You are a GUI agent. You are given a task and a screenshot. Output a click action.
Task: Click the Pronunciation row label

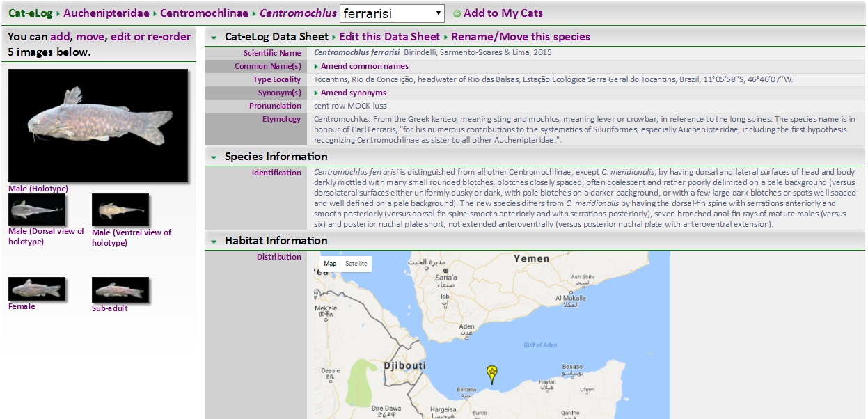[276, 106]
